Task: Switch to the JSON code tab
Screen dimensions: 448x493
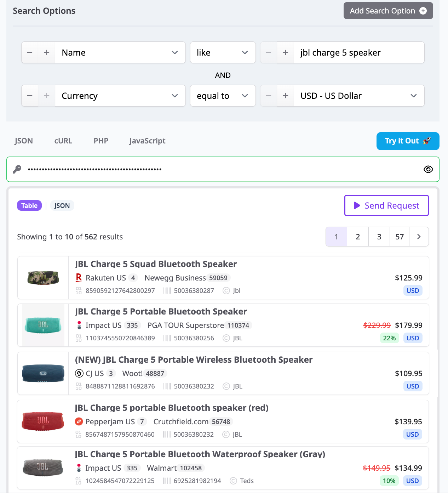Action: (x=24, y=141)
